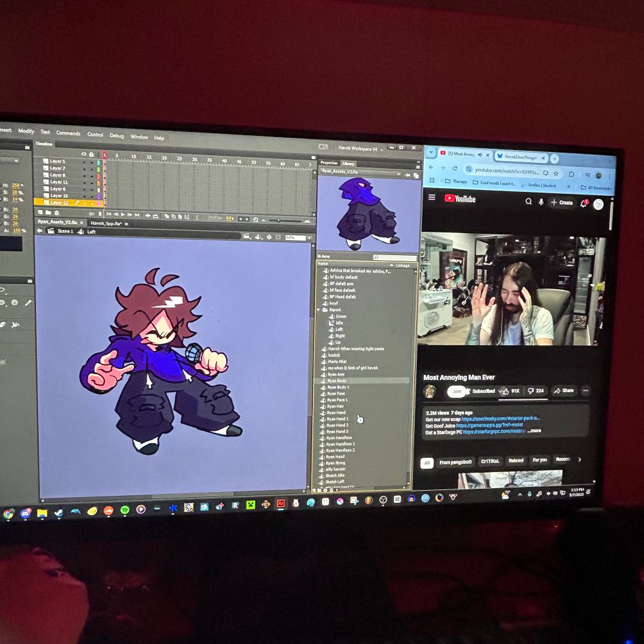The width and height of the screenshot is (644, 644).
Task: Go to last frame in timeline controls
Action: [137, 214]
